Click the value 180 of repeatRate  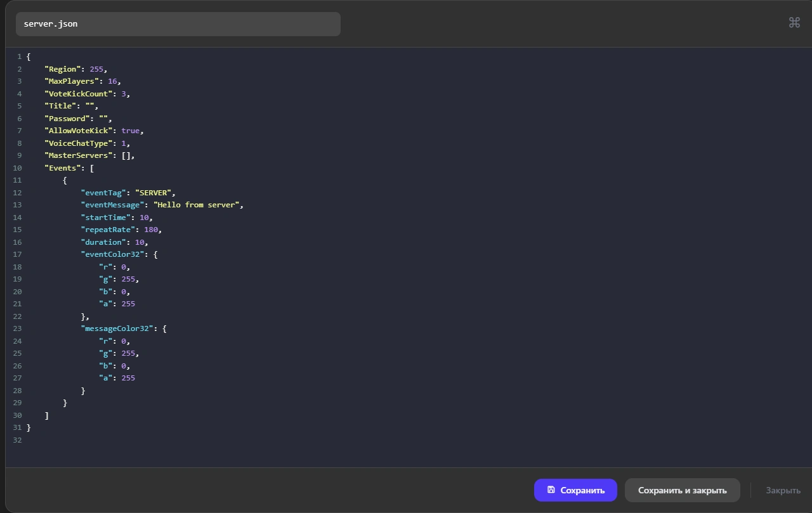[x=151, y=230]
